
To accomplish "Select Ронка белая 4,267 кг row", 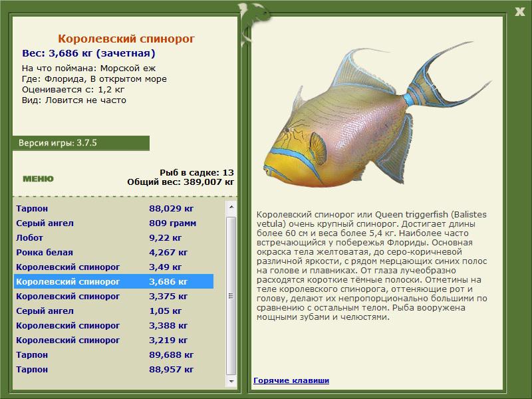I will 114,252.
